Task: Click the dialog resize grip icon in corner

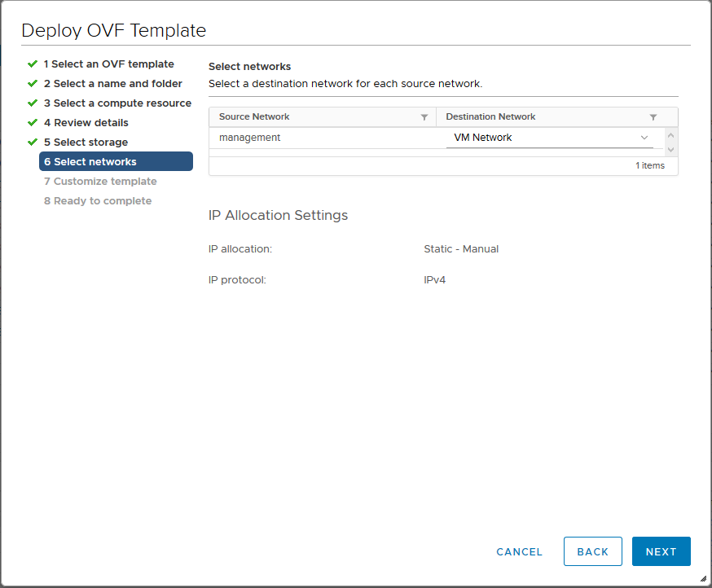Action: (703, 578)
